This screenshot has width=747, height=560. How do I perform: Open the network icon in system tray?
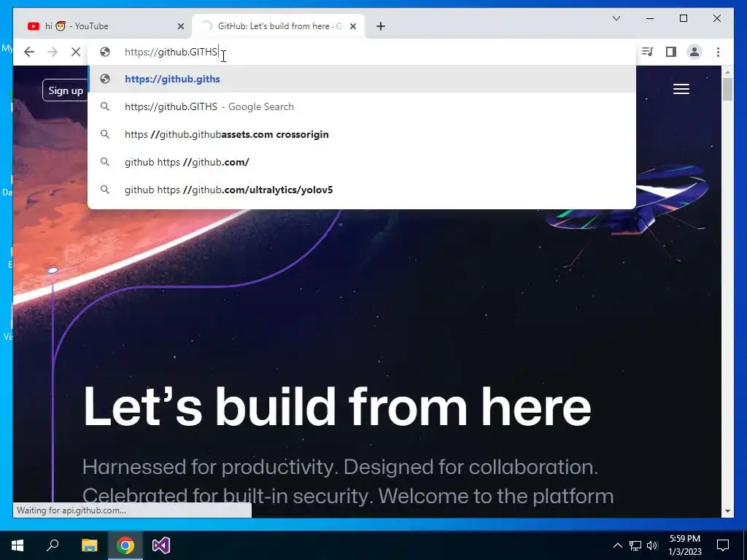click(x=635, y=545)
